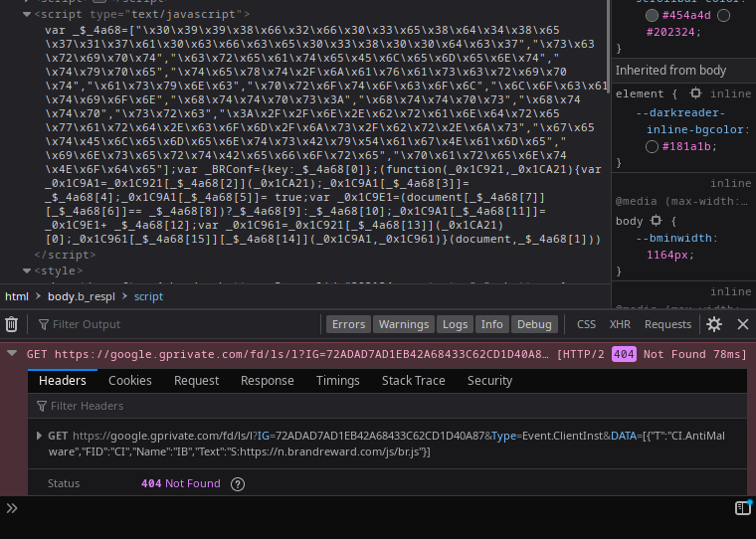Toggle Warnings filter in console

[x=404, y=324]
